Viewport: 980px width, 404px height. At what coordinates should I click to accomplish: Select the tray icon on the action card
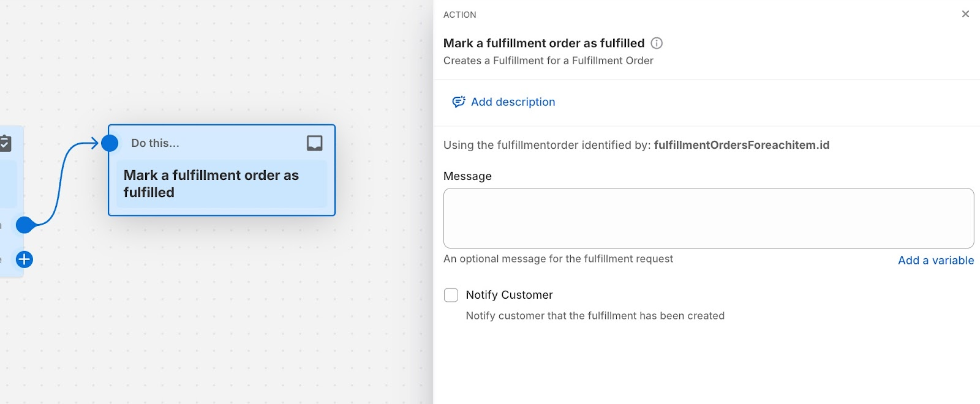pyautogui.click(x=315, y=143)
